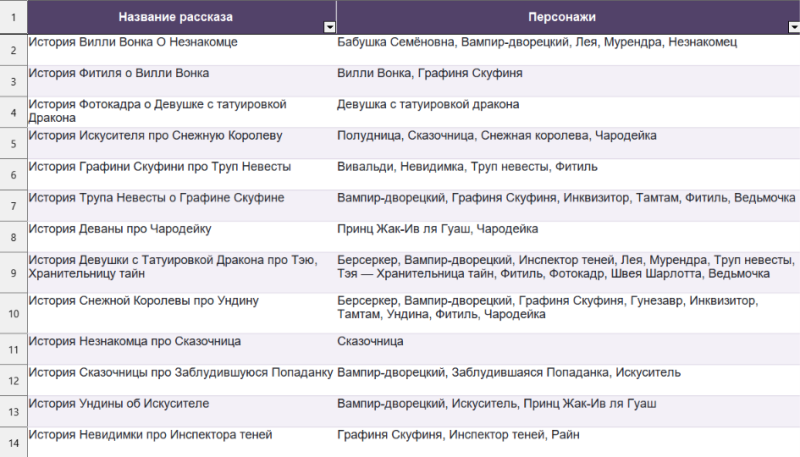The image size is (800, 457).
Task: Click cell 'История Сказочницы про Заблудившуюся Попаданку'
Action: [x=182, y=380]
